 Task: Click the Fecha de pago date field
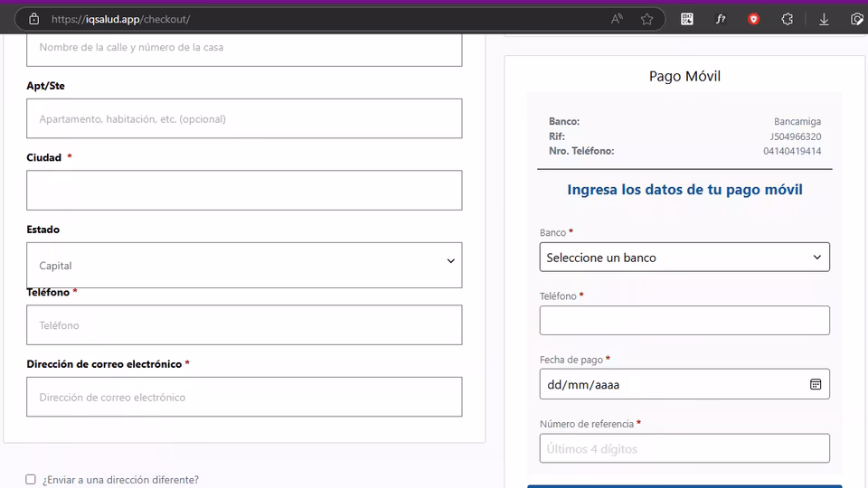click(x=684, y=384)
